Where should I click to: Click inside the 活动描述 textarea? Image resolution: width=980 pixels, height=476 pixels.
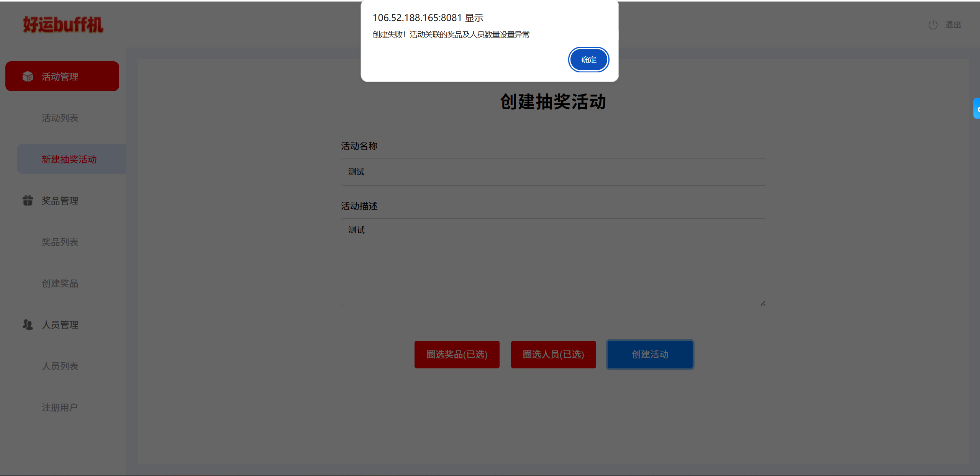click(x=553, y=262)
